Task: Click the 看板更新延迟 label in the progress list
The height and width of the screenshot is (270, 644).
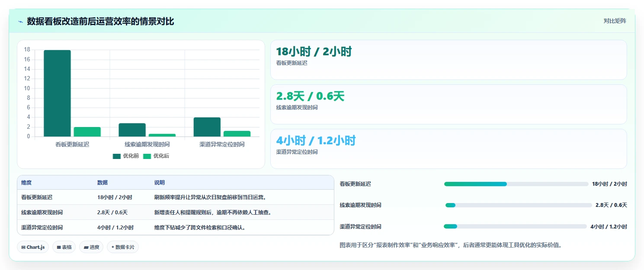Action: (356, 184)
